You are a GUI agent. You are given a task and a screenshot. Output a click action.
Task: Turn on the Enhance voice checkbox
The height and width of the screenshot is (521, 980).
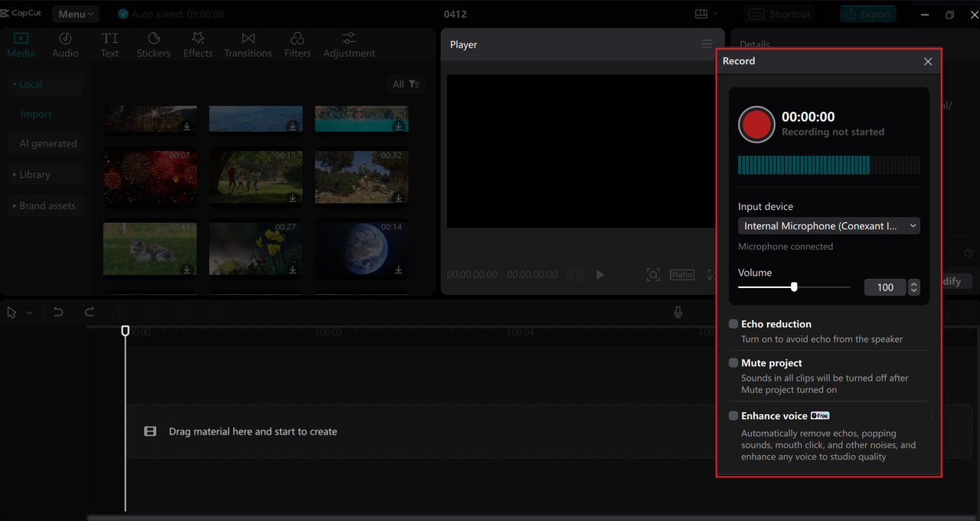tap(733, 416)
